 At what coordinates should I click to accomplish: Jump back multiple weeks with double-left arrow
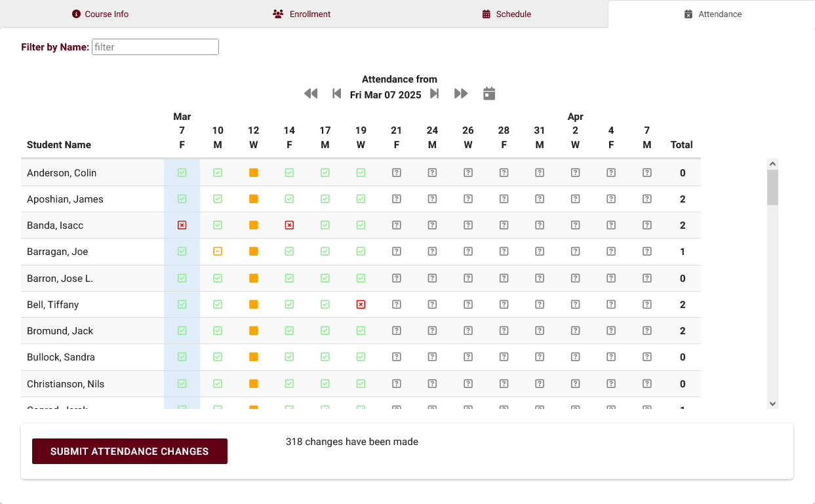coord(311,94)
